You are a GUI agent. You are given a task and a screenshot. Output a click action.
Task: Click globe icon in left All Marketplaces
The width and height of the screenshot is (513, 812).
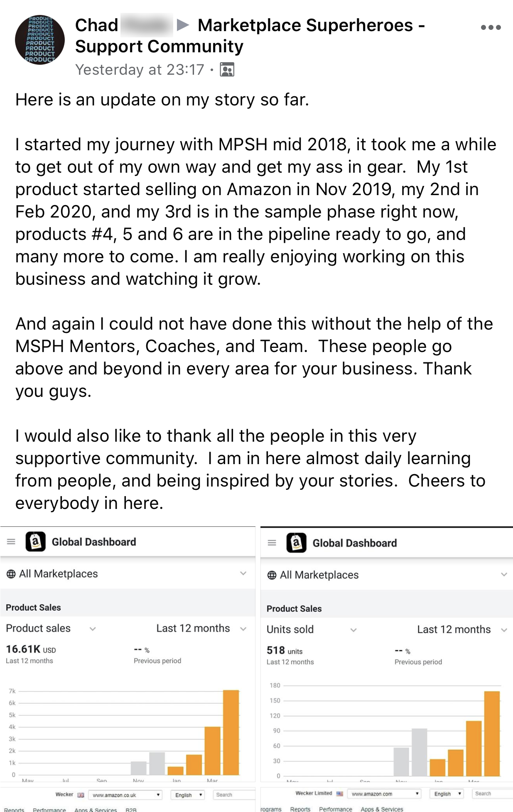click(x=11, y=574)
